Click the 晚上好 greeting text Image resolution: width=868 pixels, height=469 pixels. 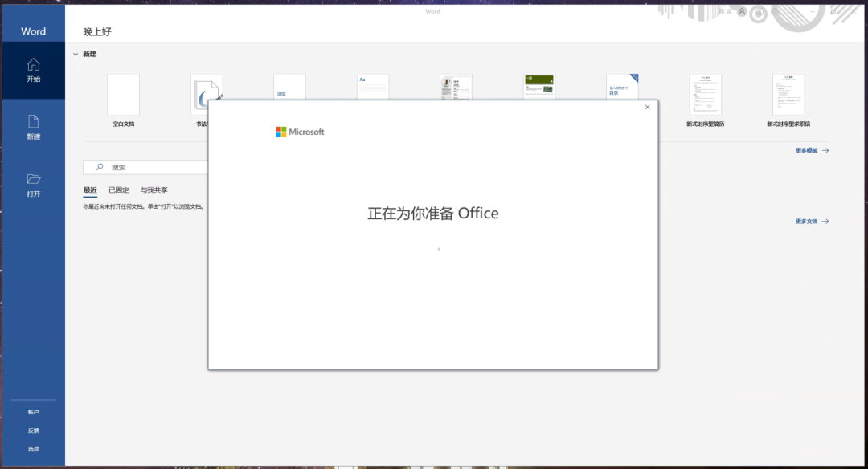[97, 31]
